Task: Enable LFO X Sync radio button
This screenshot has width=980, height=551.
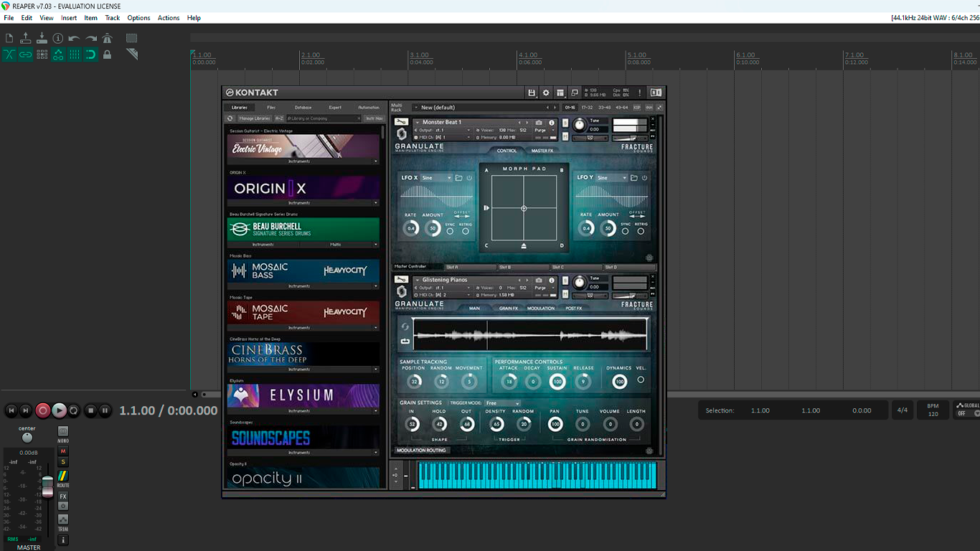Action: (x=450, y=231)
